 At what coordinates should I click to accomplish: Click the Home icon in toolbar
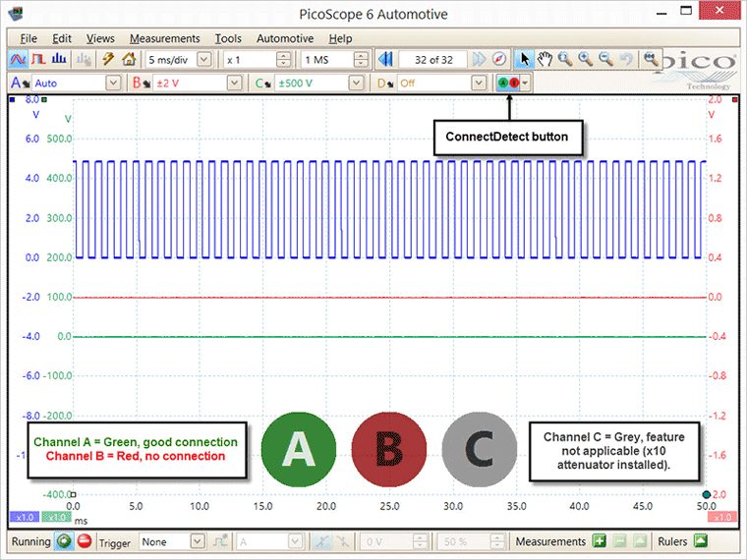(x=128, y=60)
